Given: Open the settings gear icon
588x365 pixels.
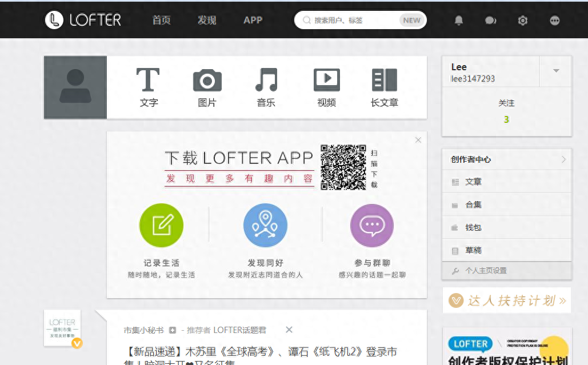Looking at the screenshot, I should (x=522, y=21).
